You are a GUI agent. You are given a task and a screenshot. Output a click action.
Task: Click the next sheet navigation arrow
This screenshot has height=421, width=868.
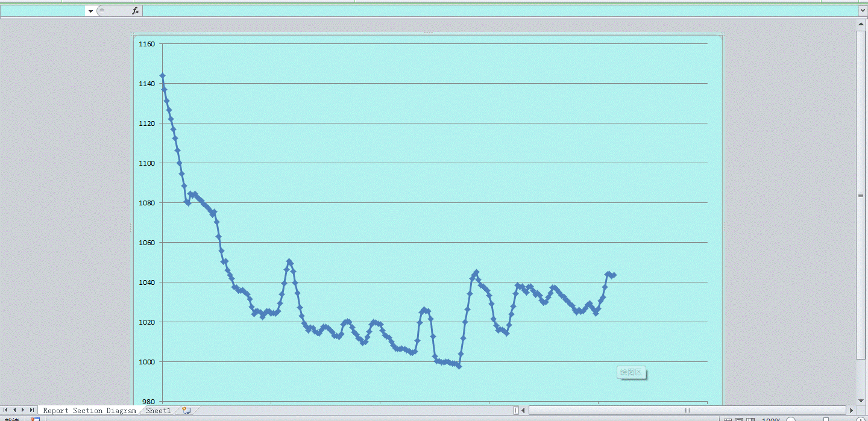(23, 410)
